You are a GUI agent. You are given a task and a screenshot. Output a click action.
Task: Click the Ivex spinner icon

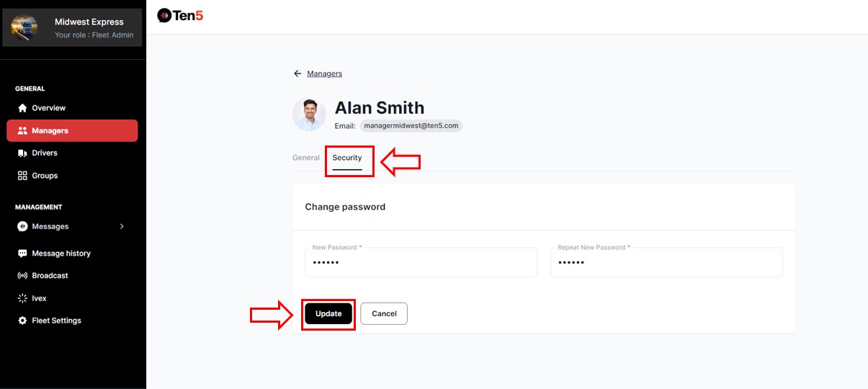[x=22, y=298]
